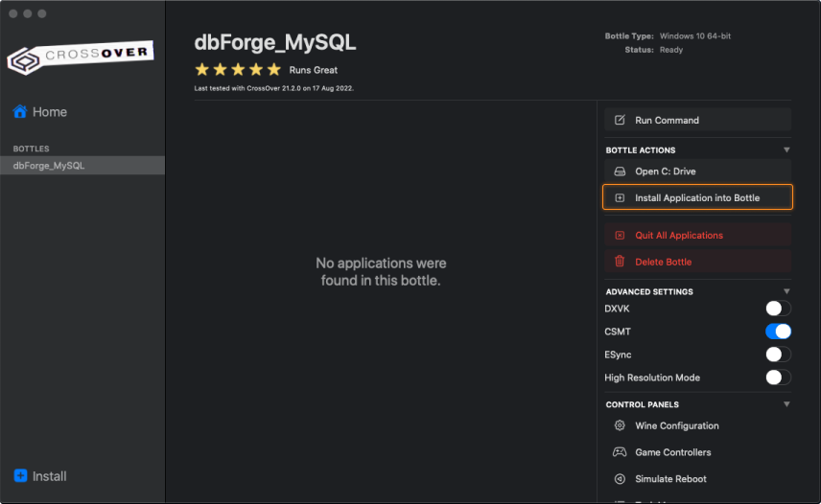Open the Game Controllers gamepad icon

tap(620, 452)
